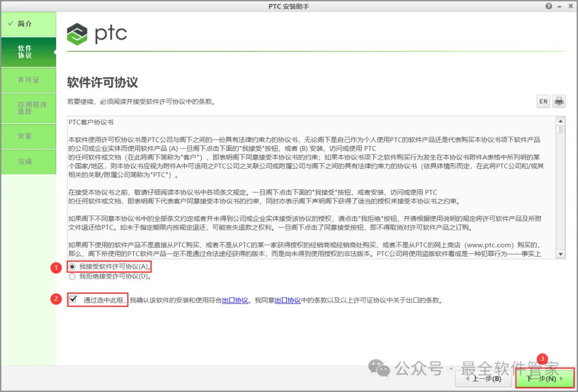Toggle the export agreement confirmation checkbox
Screen dimensions: 578x392
73,299
